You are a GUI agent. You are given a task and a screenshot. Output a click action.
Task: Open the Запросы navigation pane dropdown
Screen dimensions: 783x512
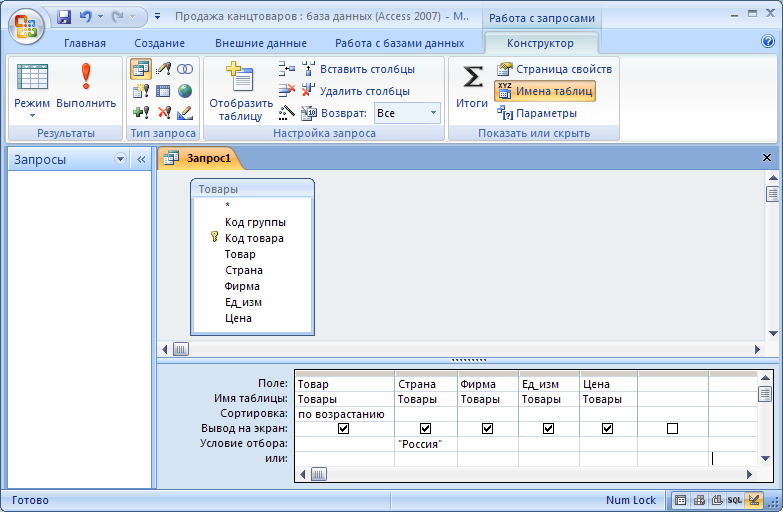(120, 159)
